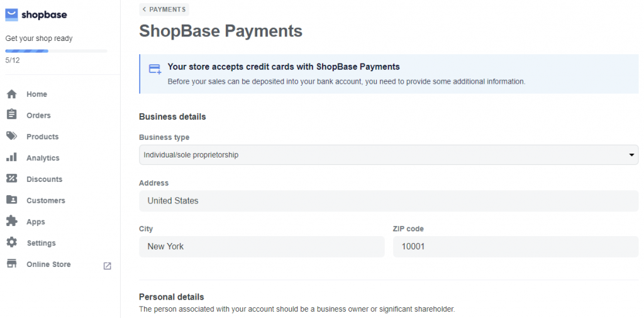Viewport: 644px width, 318px height.
Task: Open the Orders menu item
Action: tap(38, 115)
